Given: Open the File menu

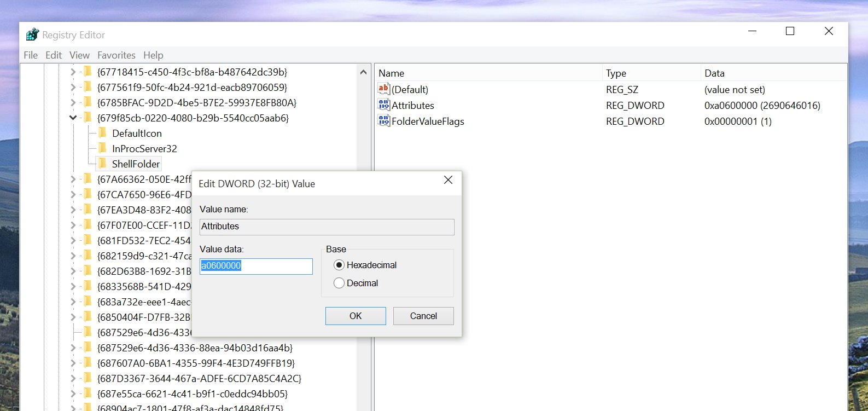Looking at the screenshot, I should tap(31, 55).
